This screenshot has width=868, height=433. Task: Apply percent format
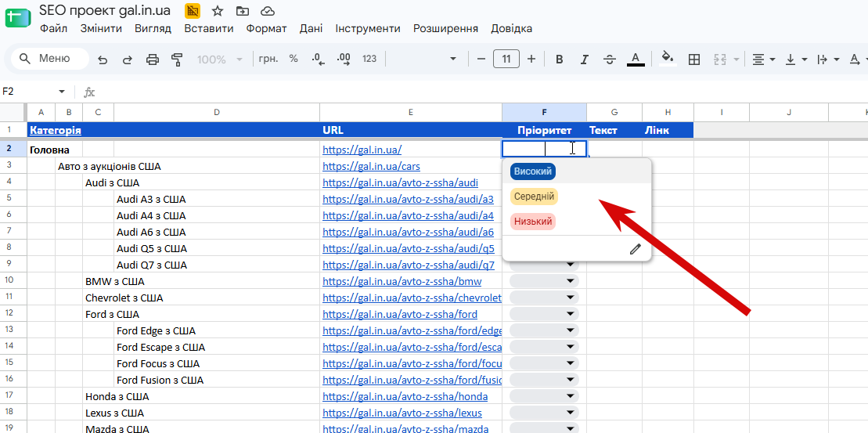pyautogui.click(x=294, y=59)
